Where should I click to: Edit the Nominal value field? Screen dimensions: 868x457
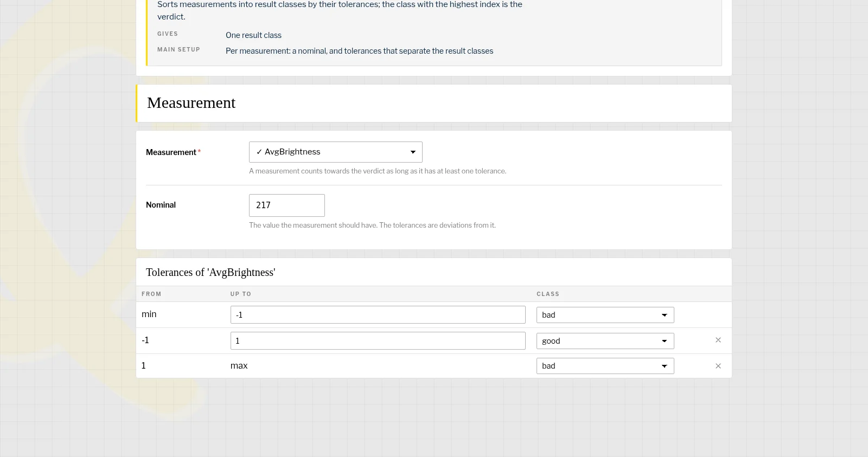click(x=286, y=205)
